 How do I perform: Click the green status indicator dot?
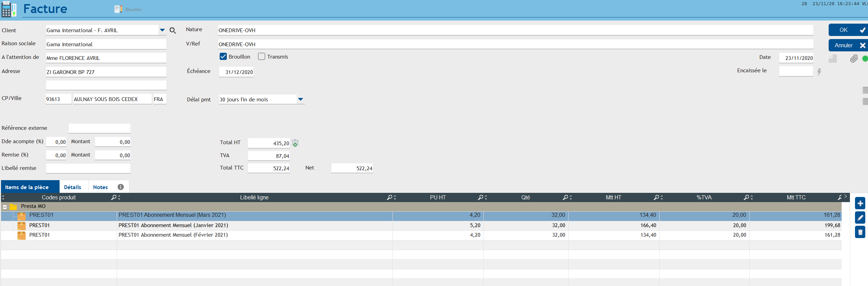(865, 59)
